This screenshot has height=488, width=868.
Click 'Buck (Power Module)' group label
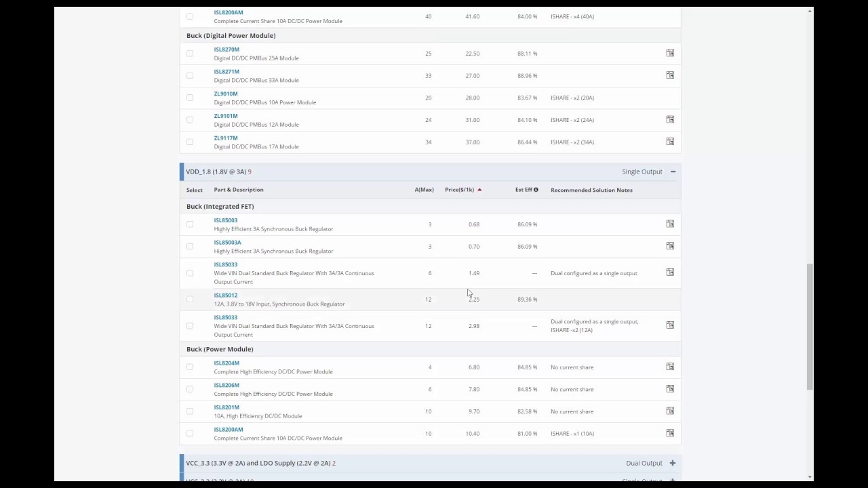220,349
